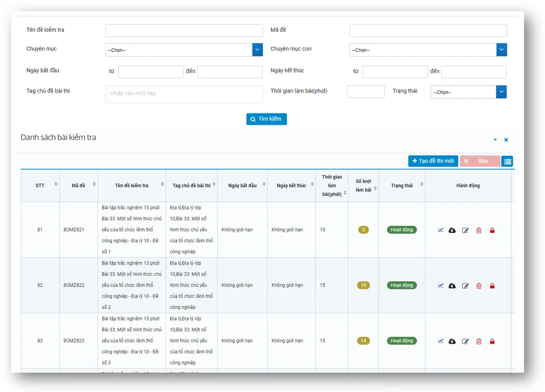545x392 pixels.
Task: Click the Tìm kiếm search button
Action: (x=267, y=119)
